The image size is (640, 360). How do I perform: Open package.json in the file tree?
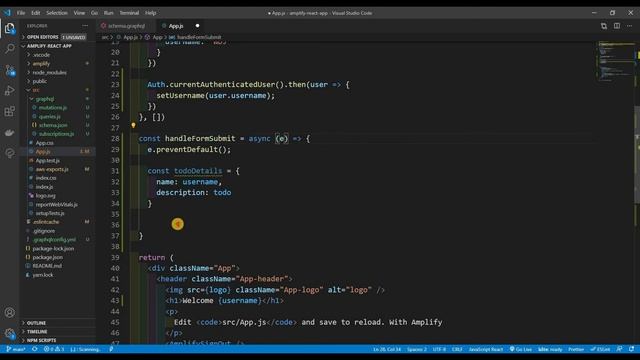pyautogui.click(x=47, y=257)
